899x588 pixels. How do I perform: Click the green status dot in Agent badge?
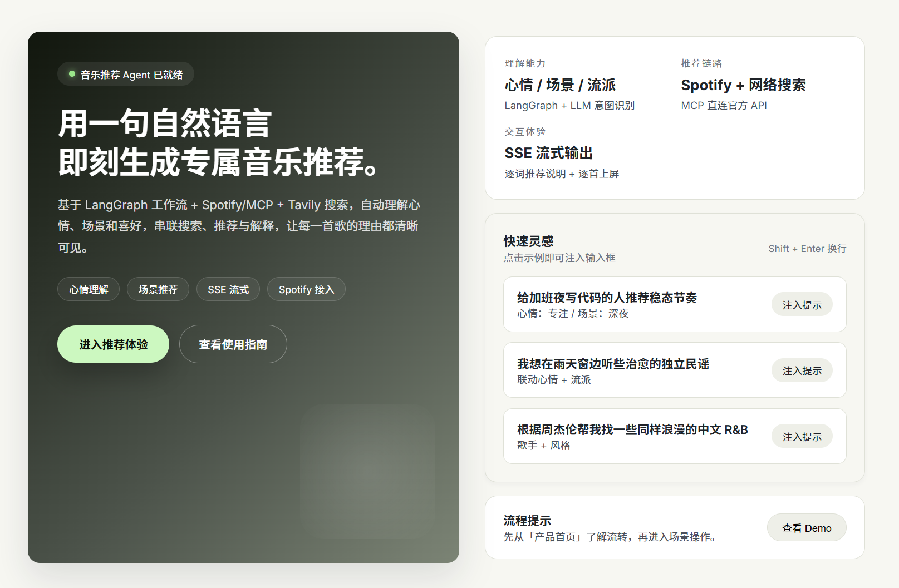point(72,74)
